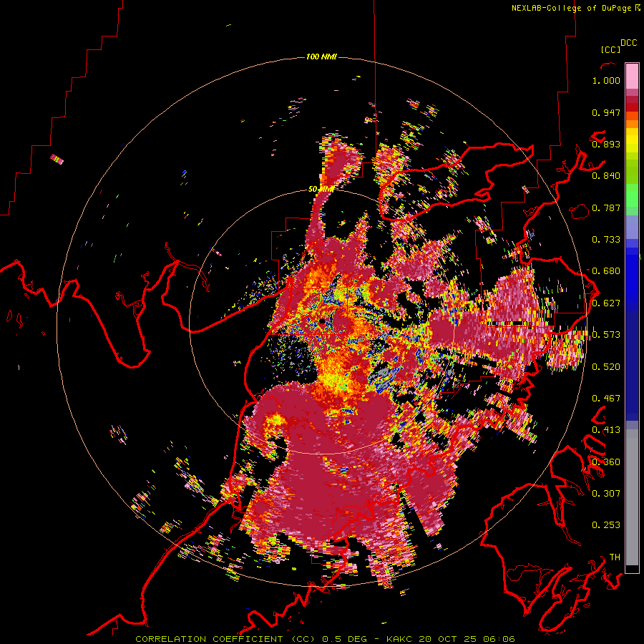
Task: Click the 0.360 value on the color scale
Action: (606, 462)
